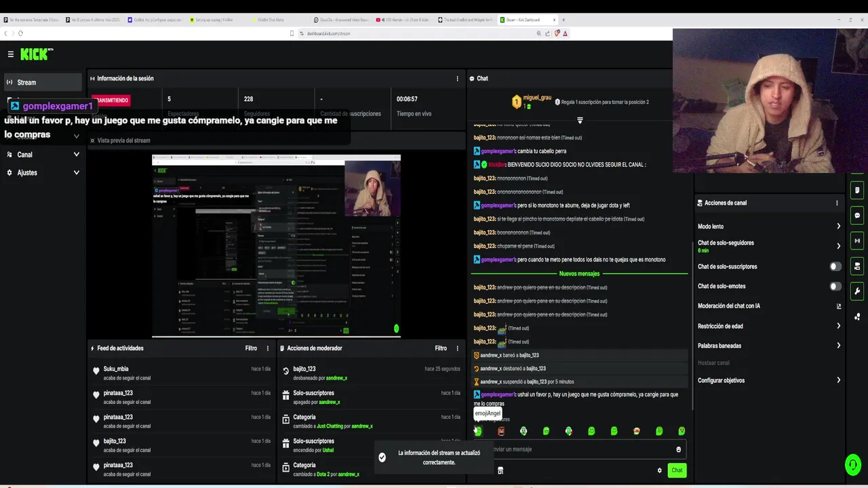Viewport: 868px width, 488px height.
Task: Open emoji picker in message box
Action: point(678,449)
